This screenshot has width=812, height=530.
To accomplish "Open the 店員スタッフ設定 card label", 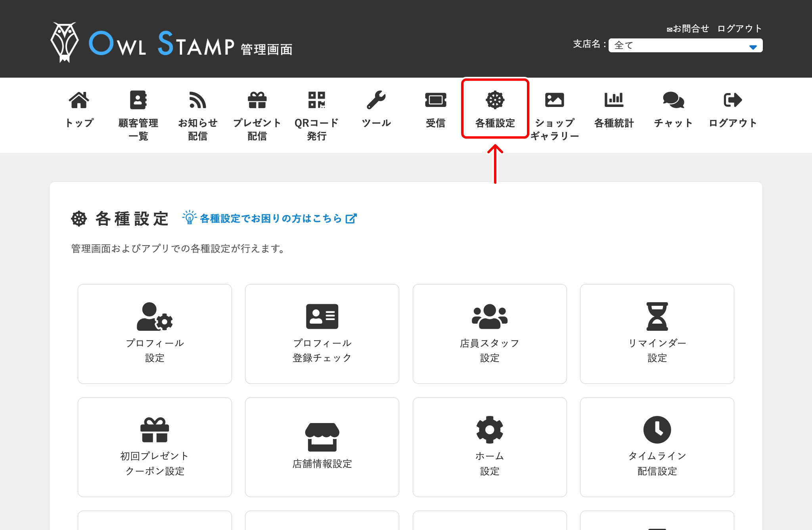I will click(490, 351).
